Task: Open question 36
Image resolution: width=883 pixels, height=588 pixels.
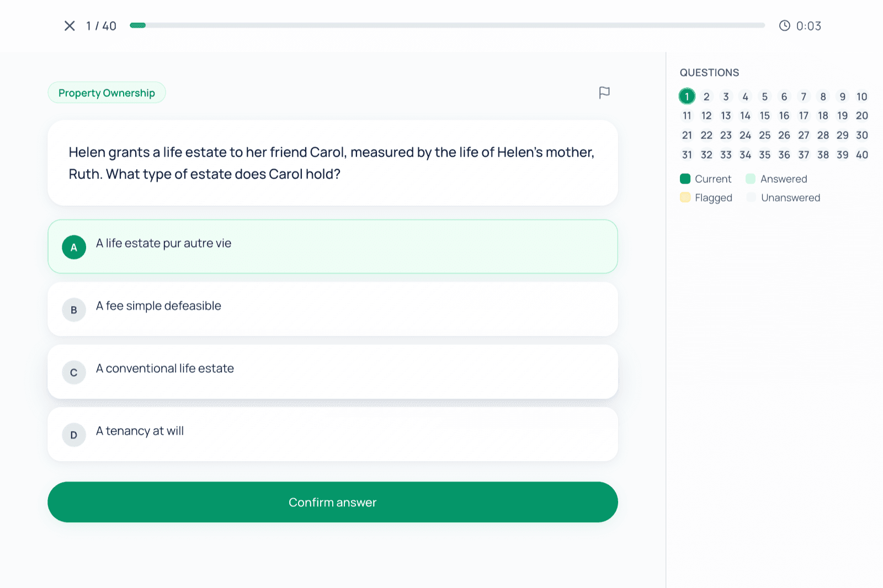Action: pyautogui.click(x=784, y=155)
